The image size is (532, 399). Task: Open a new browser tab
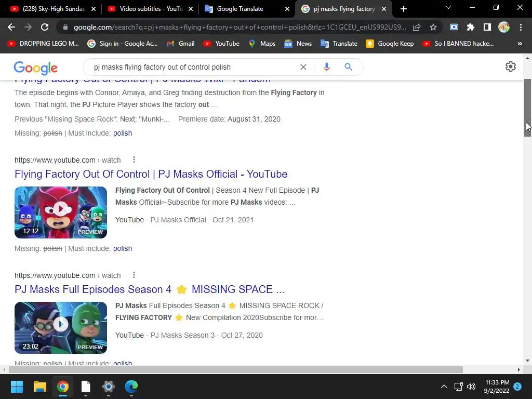click(403, 9)
